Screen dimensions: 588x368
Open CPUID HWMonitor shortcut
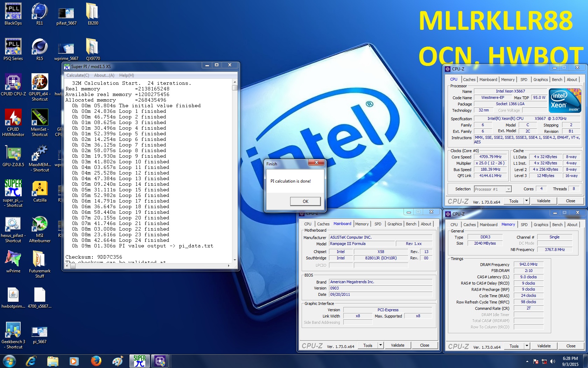click(13, 123)
